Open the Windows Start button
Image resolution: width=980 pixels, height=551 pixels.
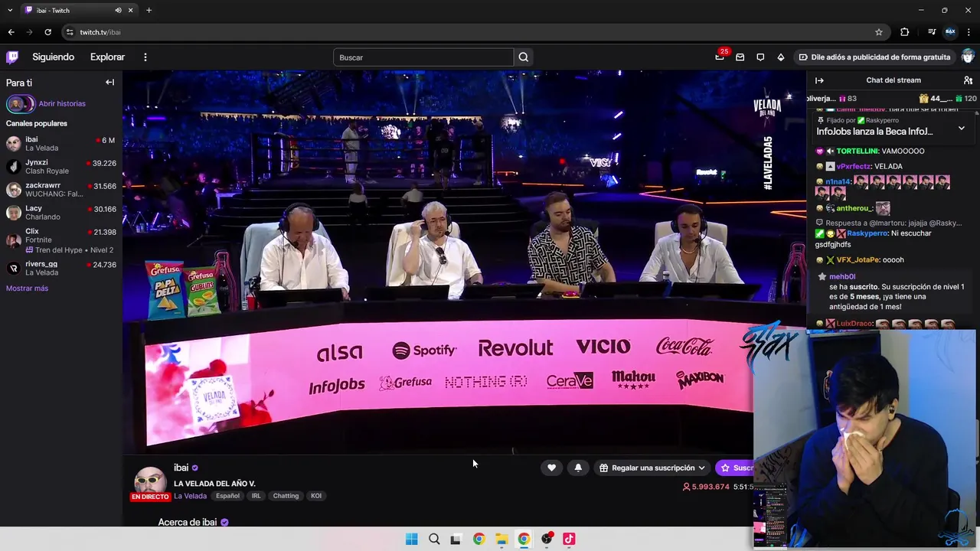[x=411, y=539]
